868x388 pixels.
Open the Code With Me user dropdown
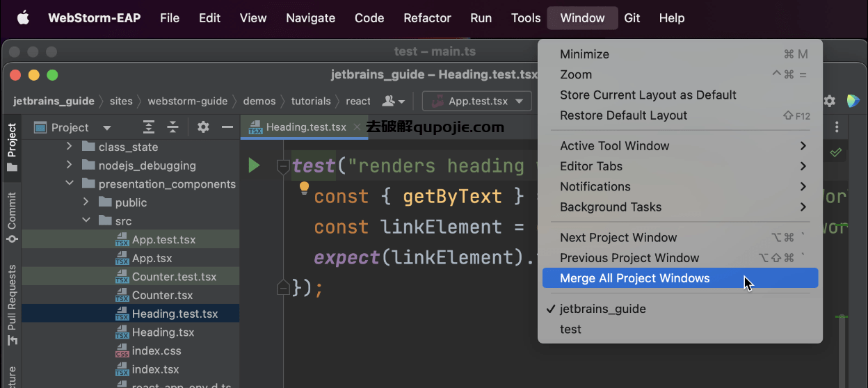tap(394, 101)
